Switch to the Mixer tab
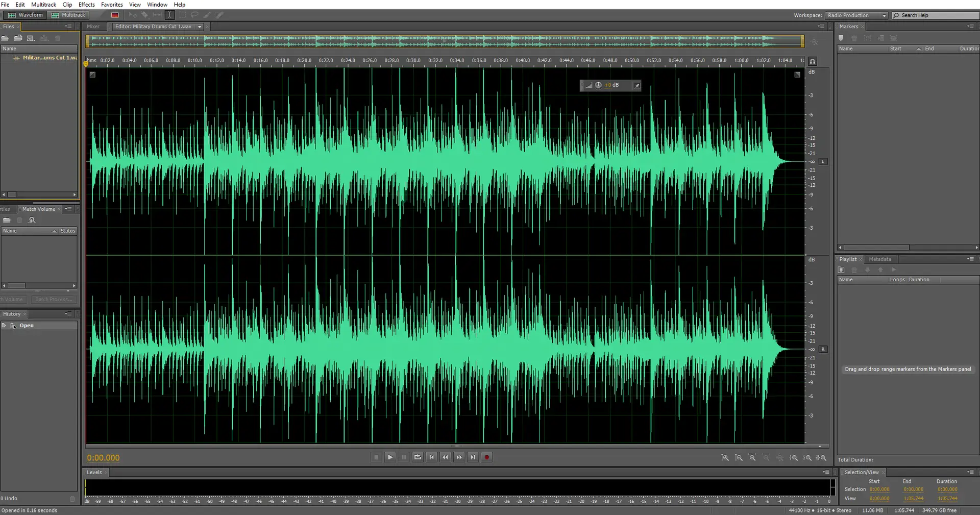The image size is (980, 515). (x=93, y=27)
